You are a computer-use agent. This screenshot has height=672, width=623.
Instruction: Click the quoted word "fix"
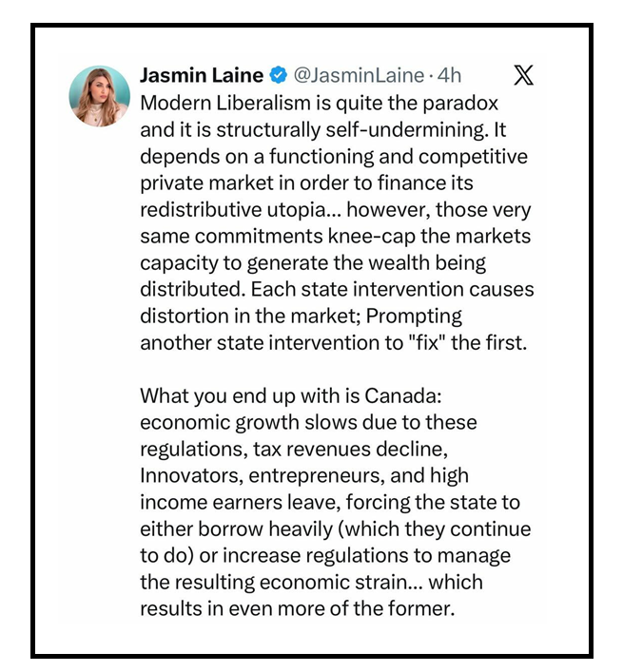[427, 342]
